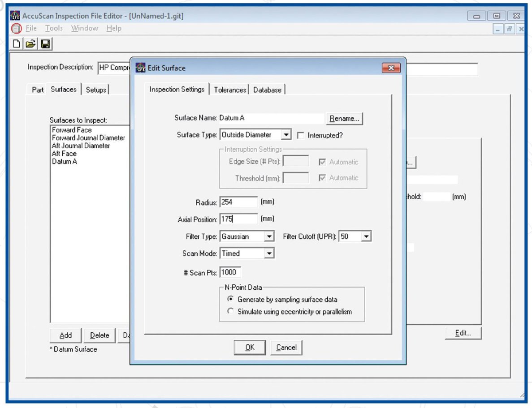Open the Surface Type dropdown
This screenshot has width=532, height=408.
(x=286, y=135)
